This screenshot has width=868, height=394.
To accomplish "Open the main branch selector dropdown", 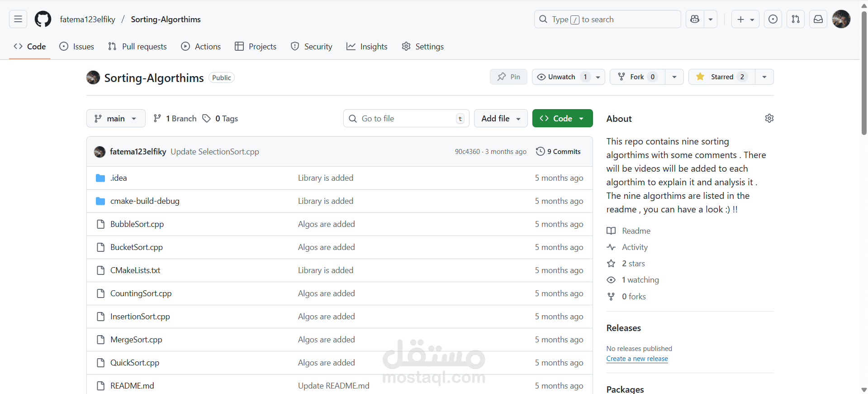I will tap(116, 118).
